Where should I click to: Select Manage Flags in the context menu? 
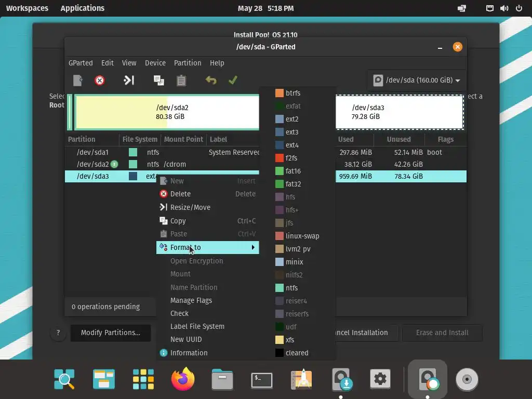(208, 300)
